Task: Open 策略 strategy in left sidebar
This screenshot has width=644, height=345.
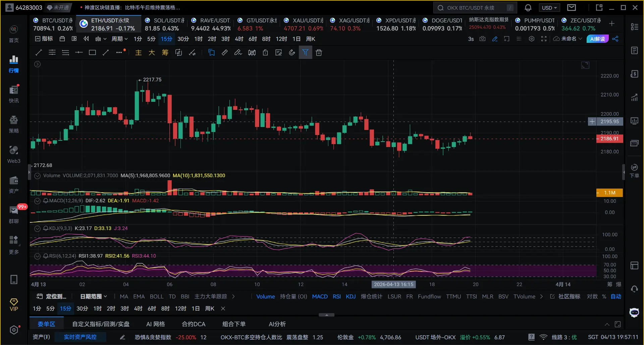Action: pyautogui.click(x=14, y=124)
